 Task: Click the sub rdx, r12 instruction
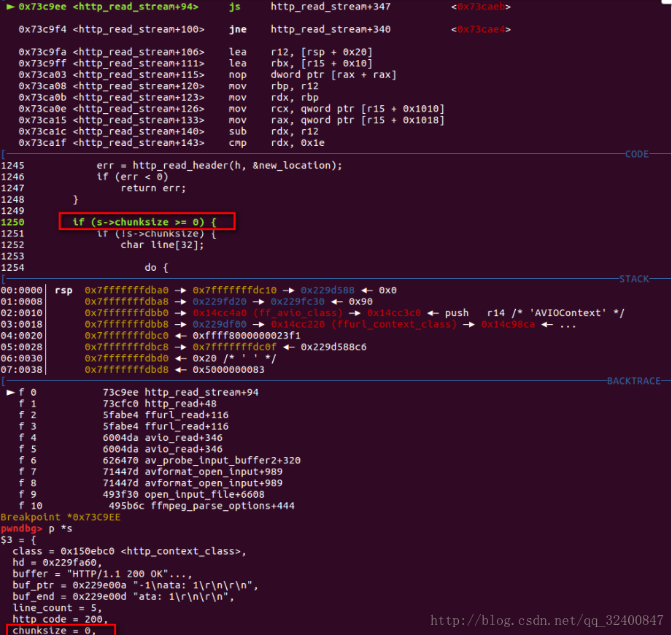click(x=169, y=131)
